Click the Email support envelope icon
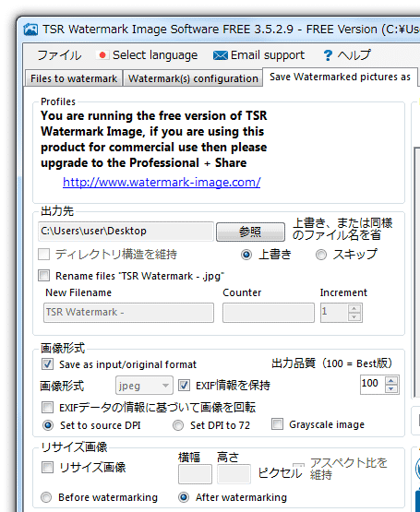The width and height of the screenshot is (420, 512). (221, 55)
